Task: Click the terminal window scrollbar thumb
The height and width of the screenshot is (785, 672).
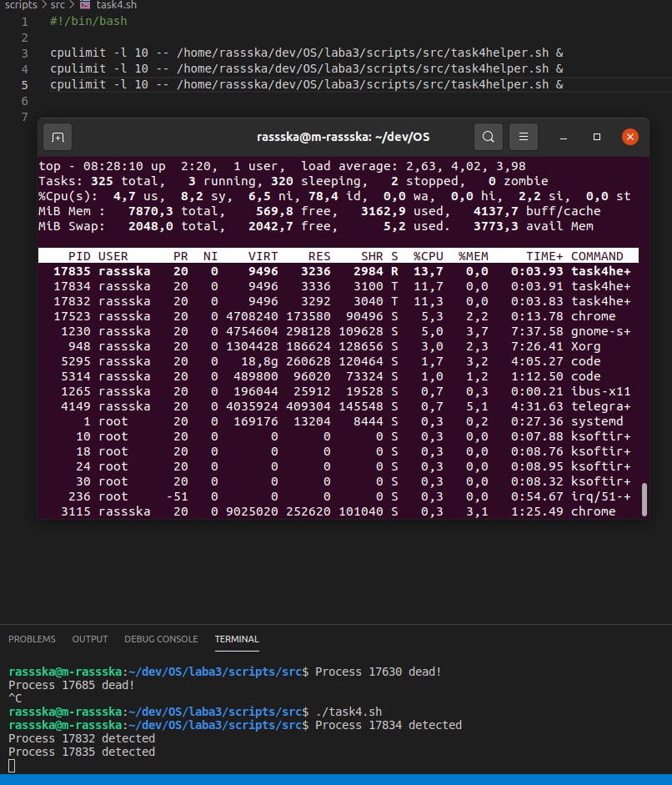Action: [x=644, y=499]
